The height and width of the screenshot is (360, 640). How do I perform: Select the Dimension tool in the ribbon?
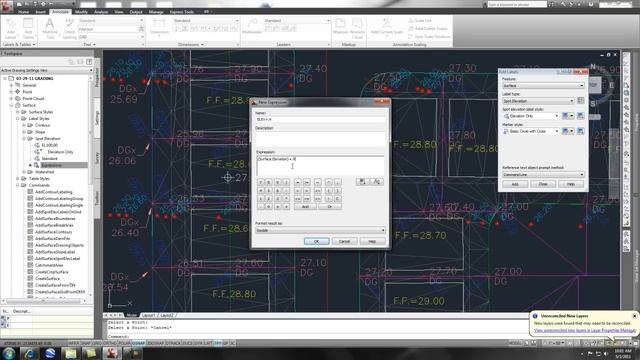[159, 27]
